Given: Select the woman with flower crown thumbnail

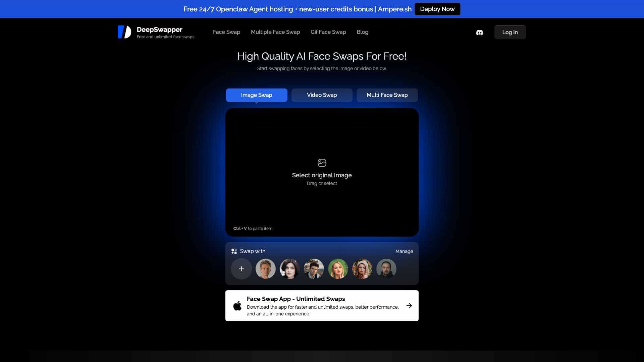Looking at the screenshot, I should tap(362, 269).
